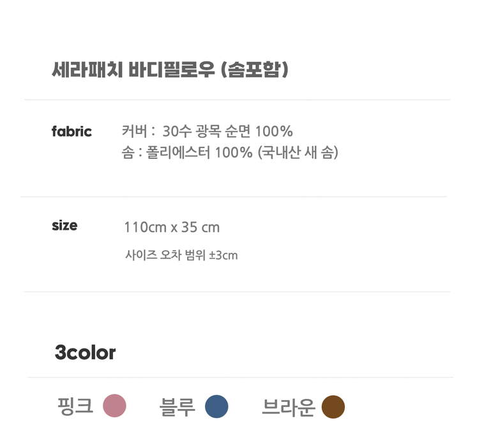The width and height of the screenshot is (498, 448).
Task: Click the 블루 color label
Action: pyautogui.click(x=177, y=407)
